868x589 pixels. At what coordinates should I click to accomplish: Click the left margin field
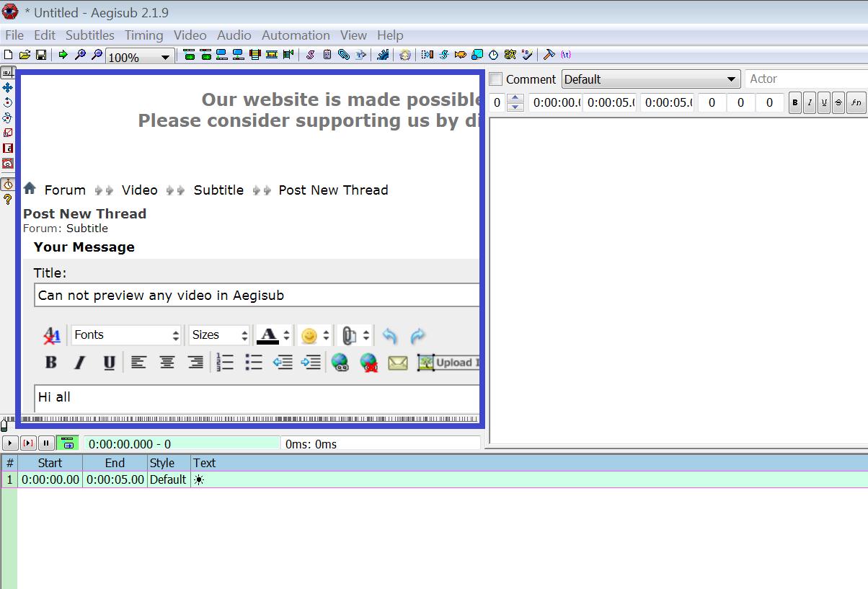pos(712,102)
